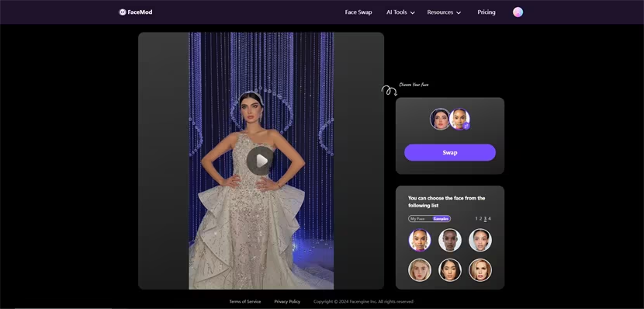Choose the bottom-middle sample face
The height and width of the screenshot is (309, 644).
click(450, 270)
